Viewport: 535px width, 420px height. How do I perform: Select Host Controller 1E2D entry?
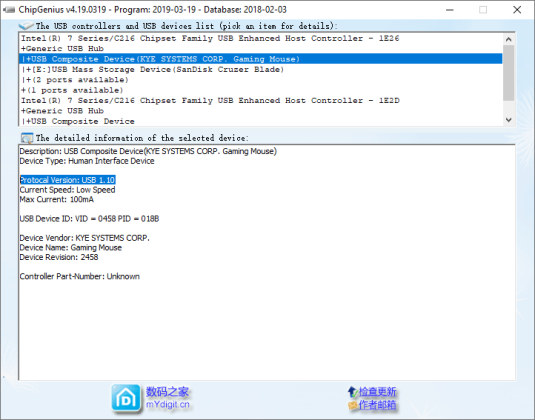tap(260, 100)
